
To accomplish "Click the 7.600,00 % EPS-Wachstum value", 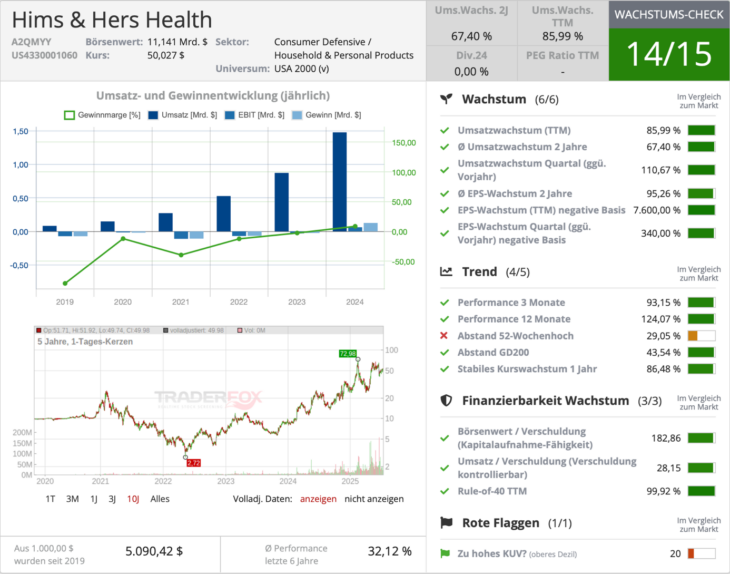I will 657,210.
